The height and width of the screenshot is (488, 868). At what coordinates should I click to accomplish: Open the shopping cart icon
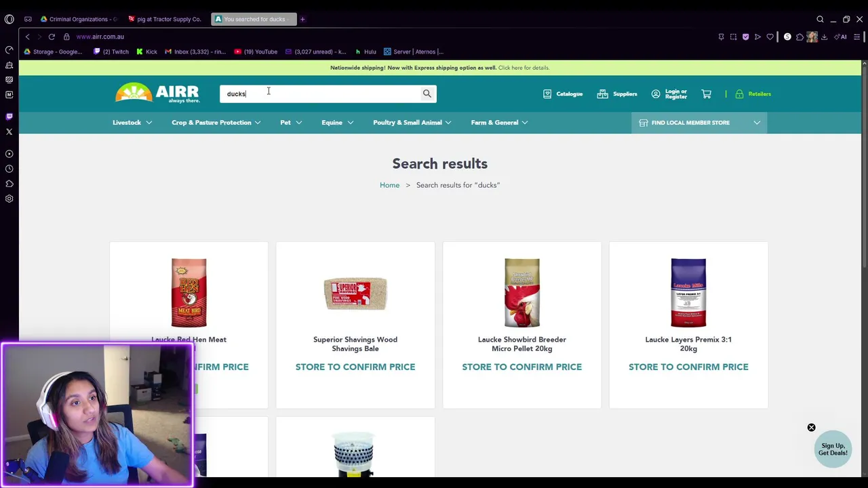click(x=706, y=94)
